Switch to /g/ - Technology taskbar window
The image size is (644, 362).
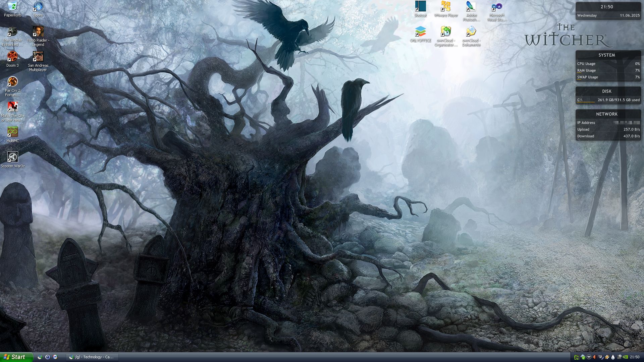pyautogui.click(x=92, y=357)
